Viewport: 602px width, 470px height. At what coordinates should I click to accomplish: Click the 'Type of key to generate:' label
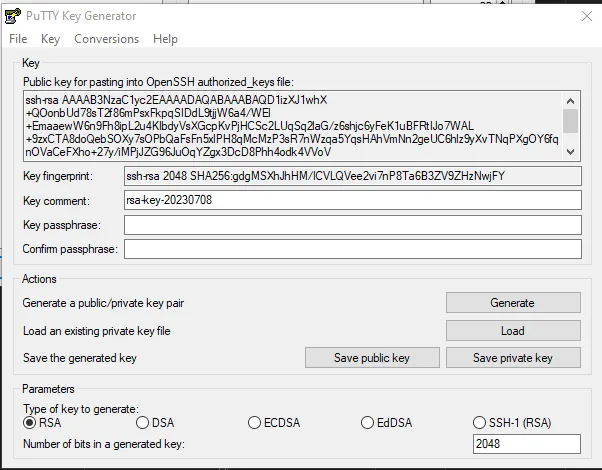pyautogui.click(x=81, y=409)
